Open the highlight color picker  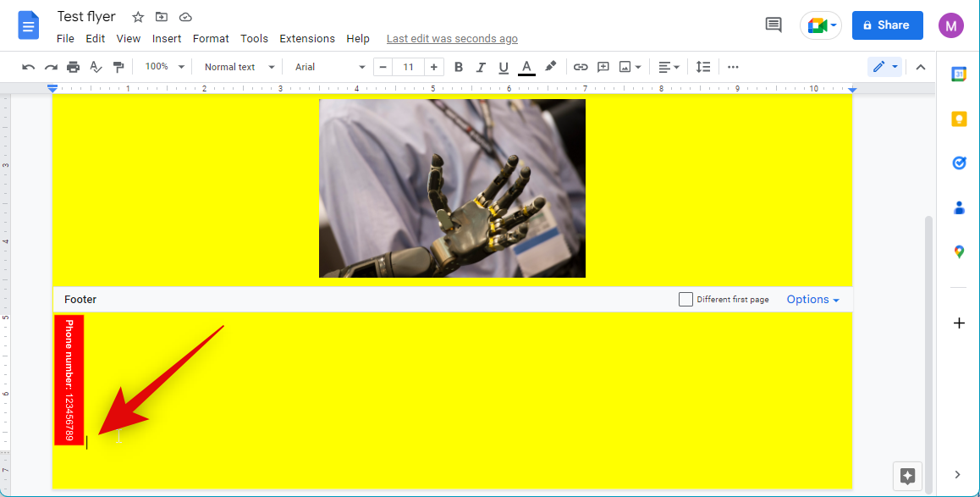click(550, 67)
